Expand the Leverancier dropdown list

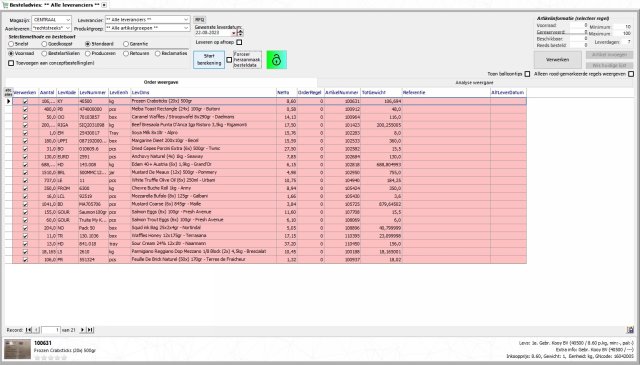[x=186, y=20]
